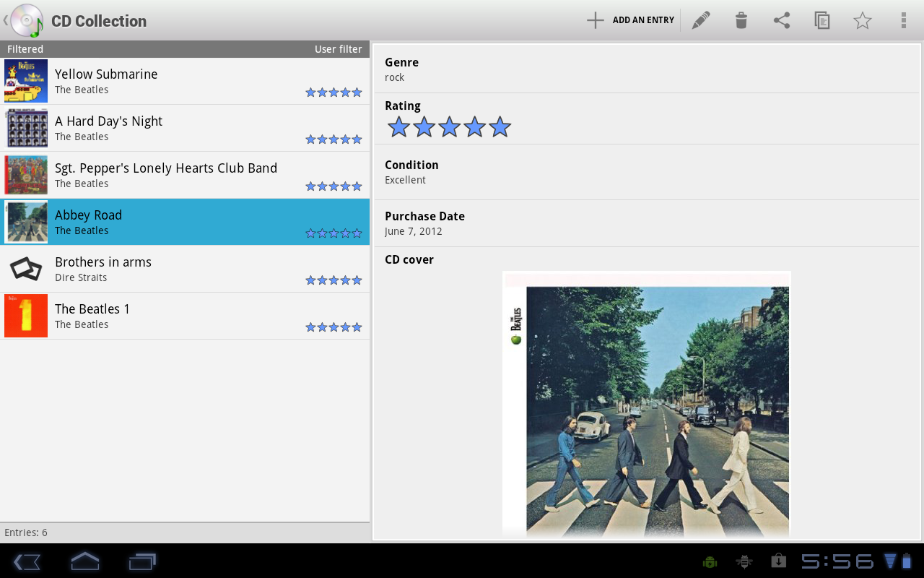The height and width of the screenshot is (578, 924).
Task: Select Sgt. Pepper's Lonely Hearts Club Band
Action: [x=185, y=175]
